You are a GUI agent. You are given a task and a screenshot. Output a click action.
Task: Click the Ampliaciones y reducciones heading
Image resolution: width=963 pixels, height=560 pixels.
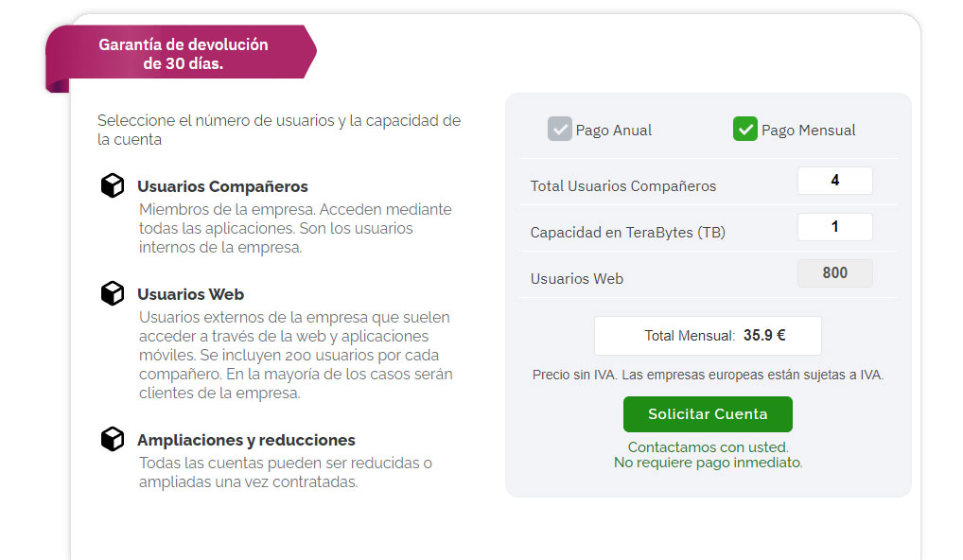pyautogui.click(x=246, y=440)
